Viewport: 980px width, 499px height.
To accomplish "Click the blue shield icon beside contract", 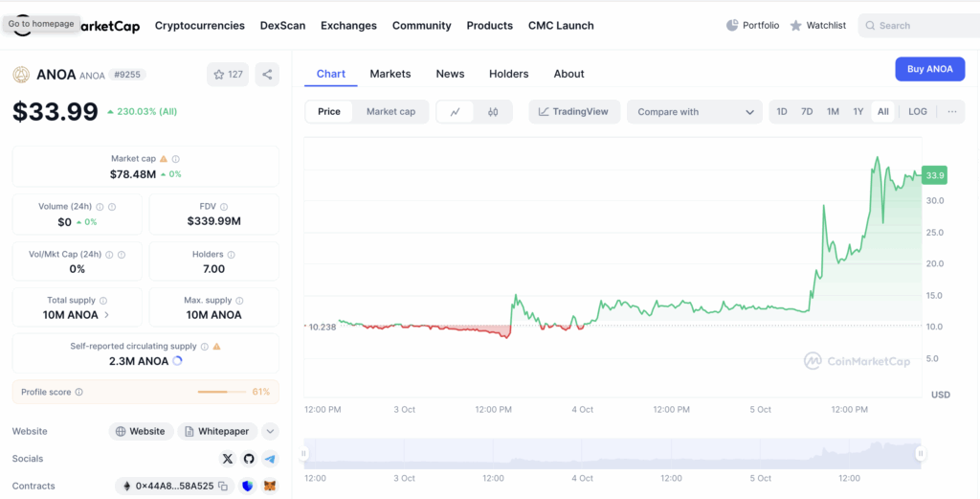I will point(248,487).
